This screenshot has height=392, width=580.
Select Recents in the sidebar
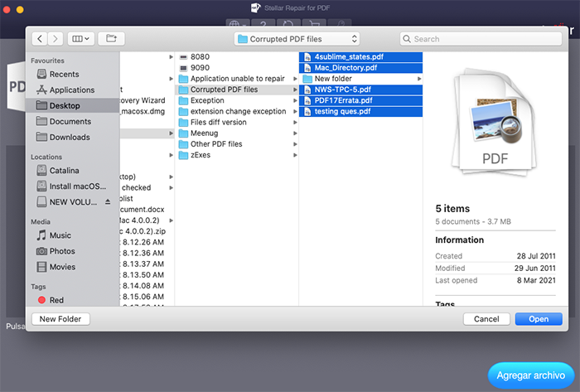pyautogui.click(x=64, y=75)
